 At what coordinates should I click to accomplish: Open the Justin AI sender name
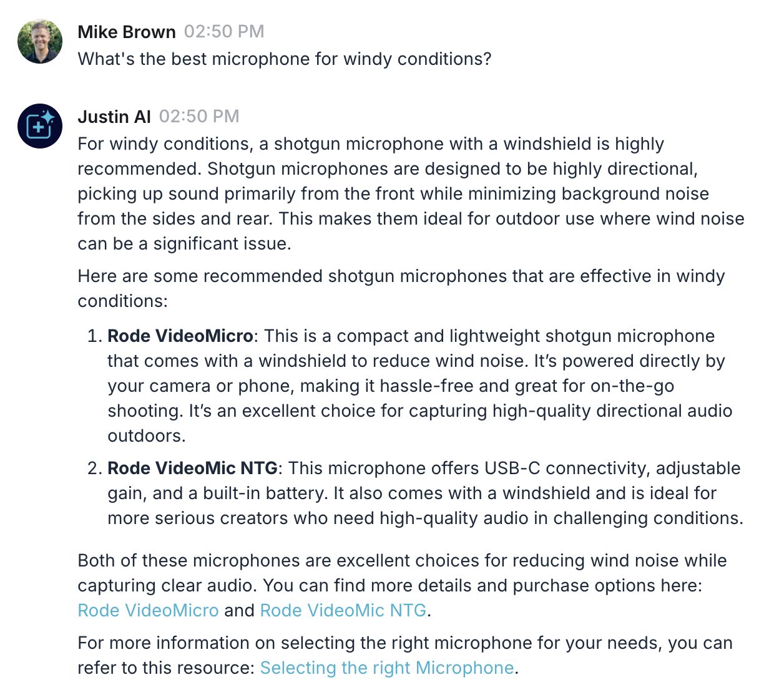[114, 117]
